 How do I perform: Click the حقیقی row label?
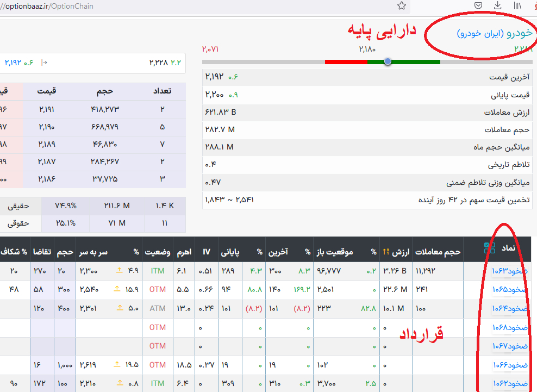18,206
